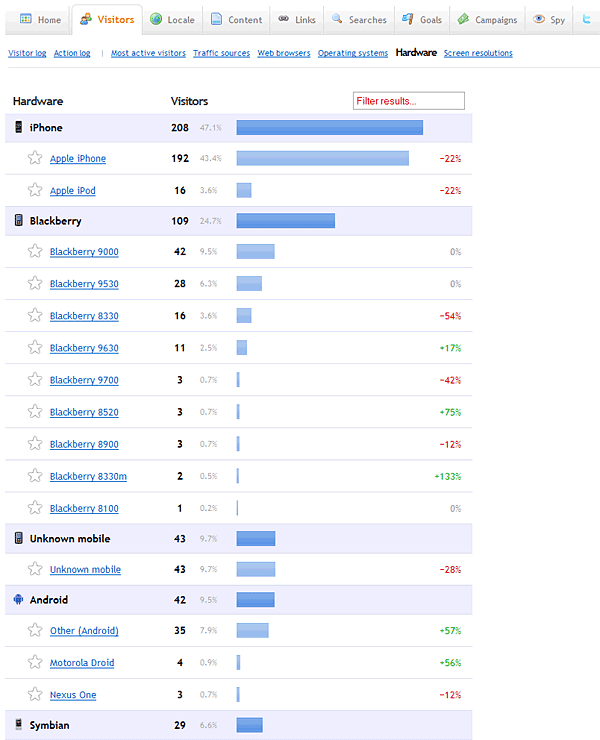Click the +133% trend value
600x740 pixels.
[x=448, y=477]
